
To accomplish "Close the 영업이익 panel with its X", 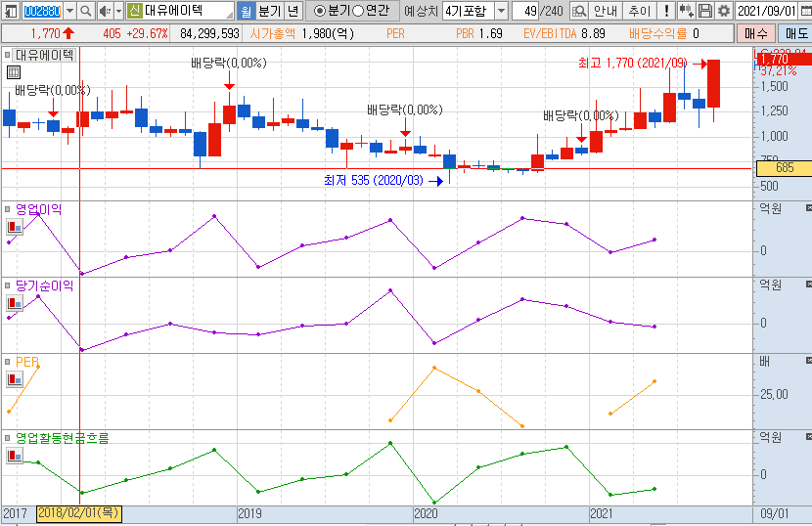I will pyautogui.click(x=808, y=207).
